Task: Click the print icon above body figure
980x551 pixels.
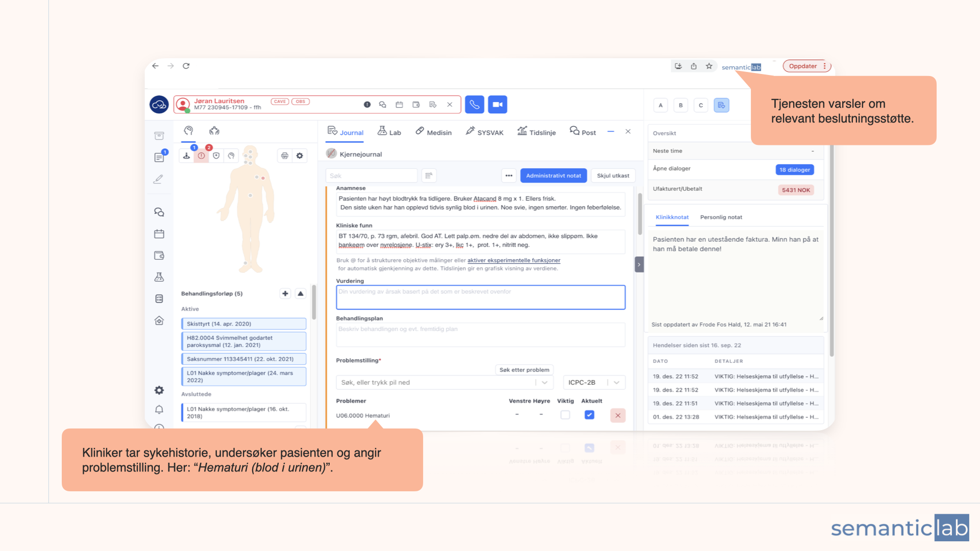Action: coord(285,156)
